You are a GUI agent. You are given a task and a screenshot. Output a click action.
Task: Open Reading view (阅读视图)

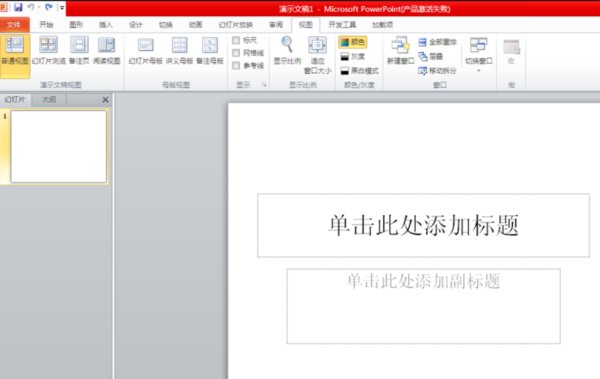(106, 50)
